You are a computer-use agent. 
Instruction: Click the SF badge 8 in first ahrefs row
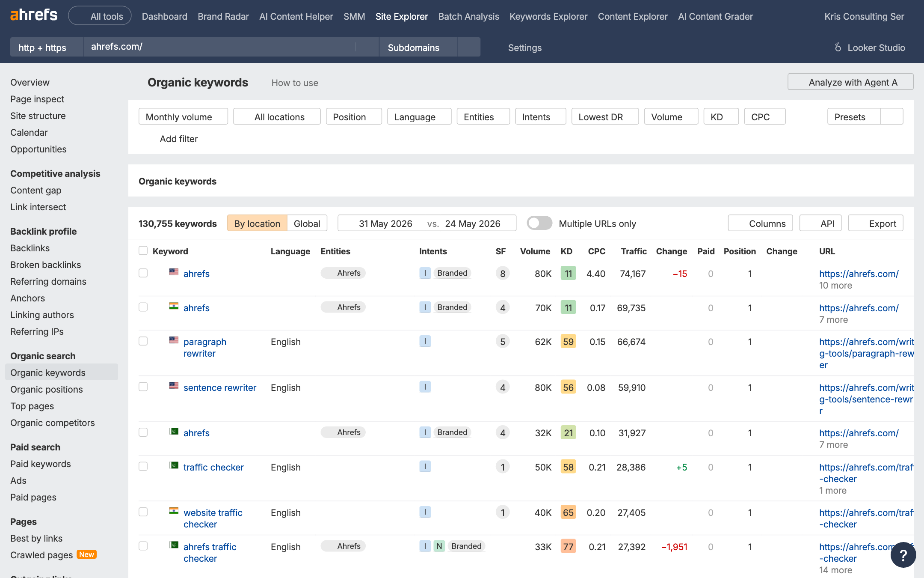click(x=503, y=274)
